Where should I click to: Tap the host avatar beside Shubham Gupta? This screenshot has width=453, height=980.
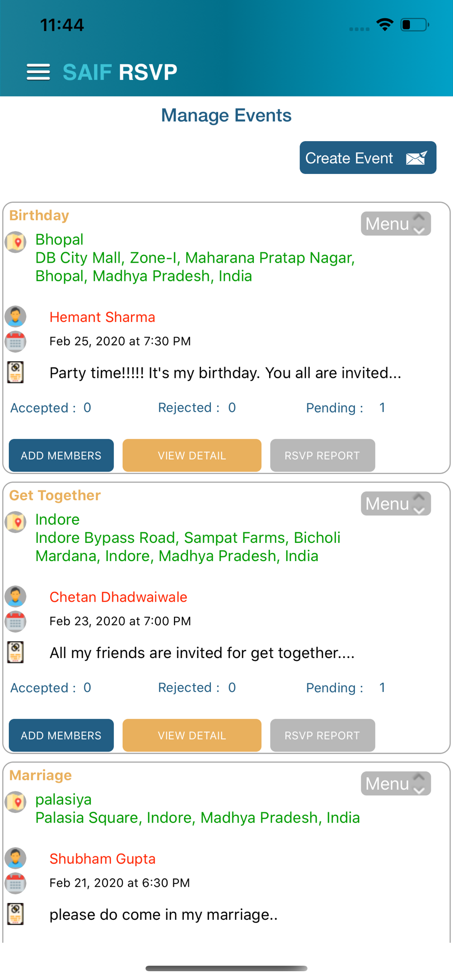[16, 858]
